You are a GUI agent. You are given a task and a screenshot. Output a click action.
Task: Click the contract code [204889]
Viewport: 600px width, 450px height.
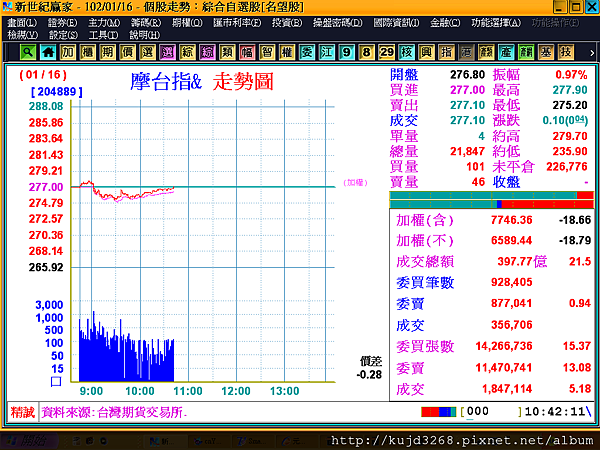coord(57,92)
